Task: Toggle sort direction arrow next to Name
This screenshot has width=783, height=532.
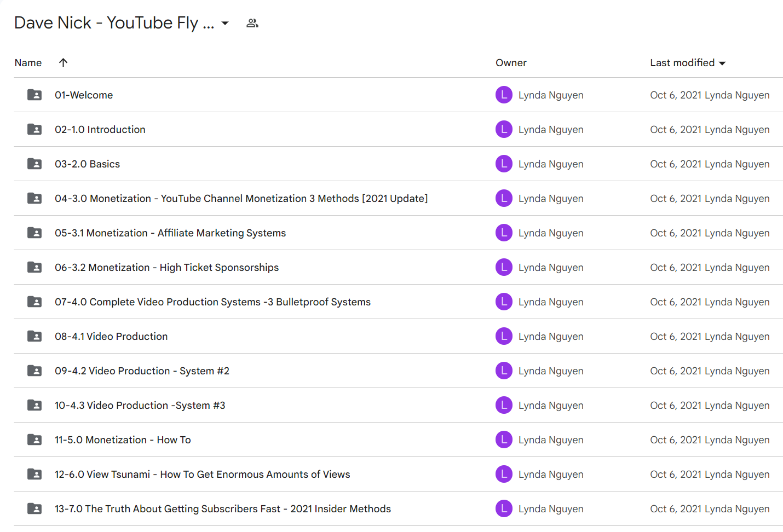Action: tap(64, 62)
